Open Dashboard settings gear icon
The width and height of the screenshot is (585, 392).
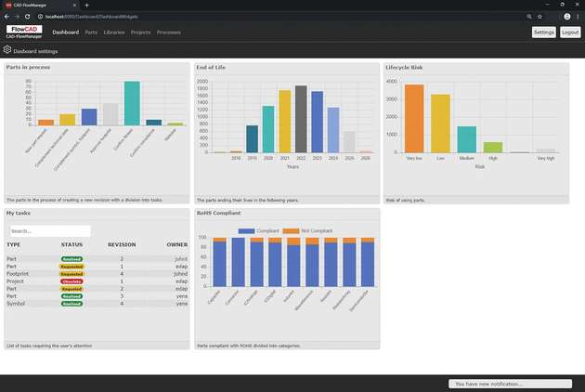click(7, 49)
